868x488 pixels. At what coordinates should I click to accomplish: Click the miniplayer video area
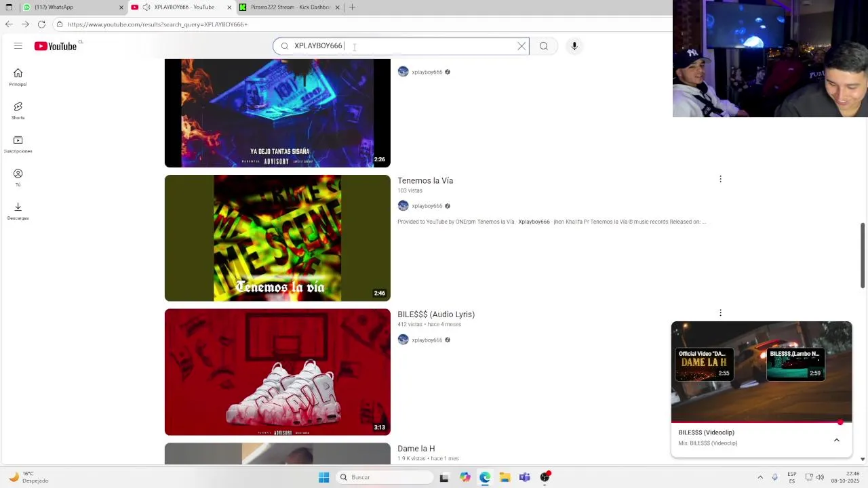pos(762,371)
